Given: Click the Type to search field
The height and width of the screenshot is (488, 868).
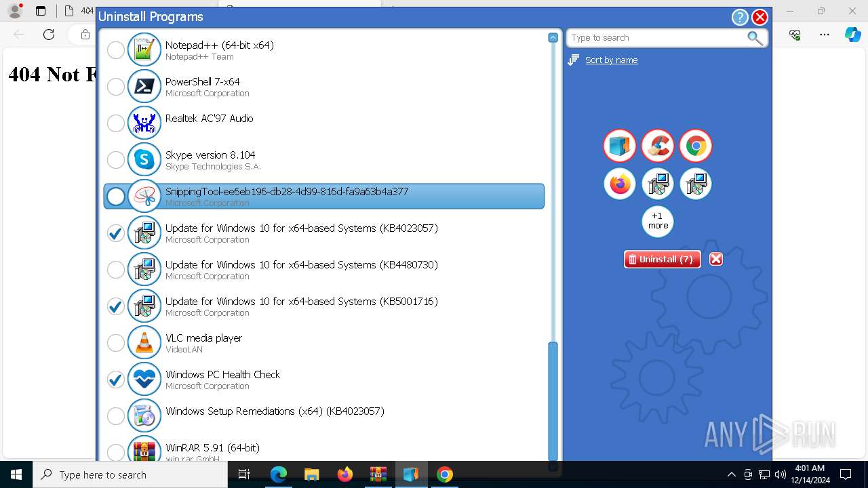Looking at the screenshot, I should pos(656,38).
